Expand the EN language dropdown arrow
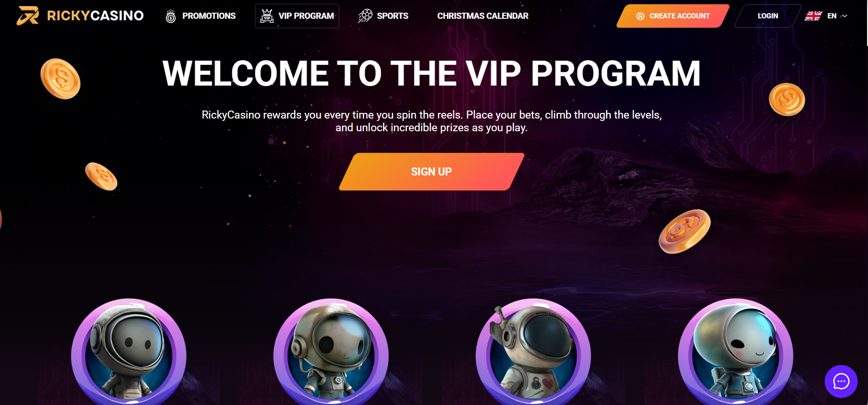 coord(844,16)
